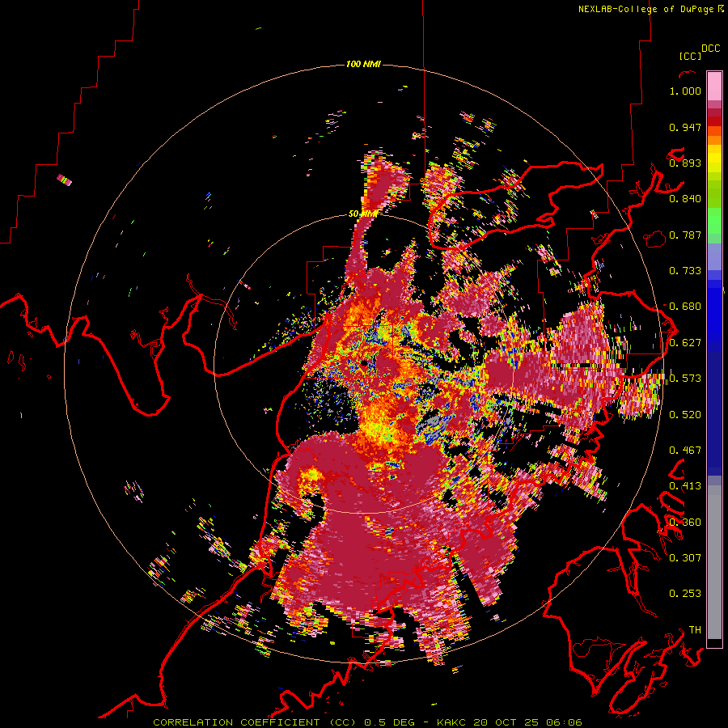728x728 pixels.
Task: Click the 50 NMI range ring label
Action: tap(363, 214)
